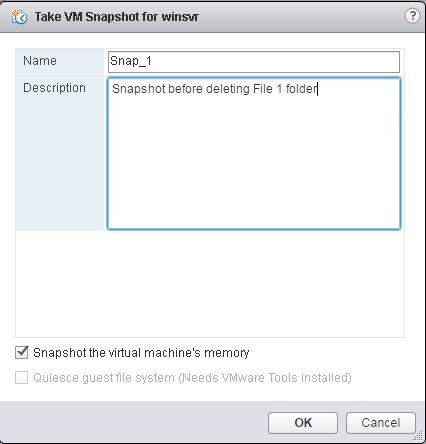426x444 pixels.
Task: Focus the Name field containing Snap_1
Action: pos(254,62)
